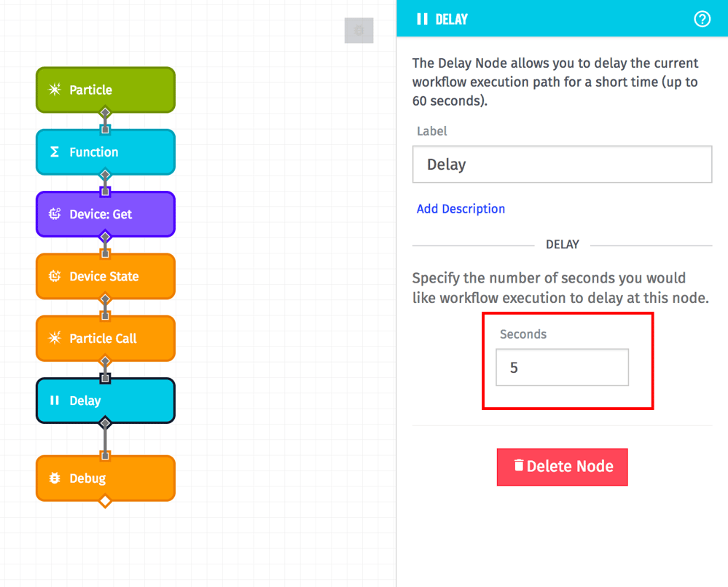Viewport: 728px width, 587px height.
Task: Click the pause icon in the Delay panel header
Action: click(x=421, y=19)
